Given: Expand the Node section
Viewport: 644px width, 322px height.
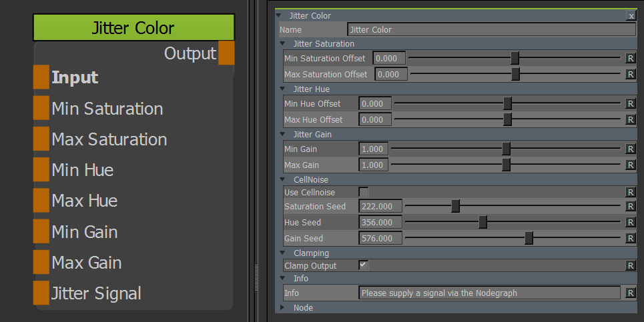Looking at the screenshot, I should click(x=282, y=308).
